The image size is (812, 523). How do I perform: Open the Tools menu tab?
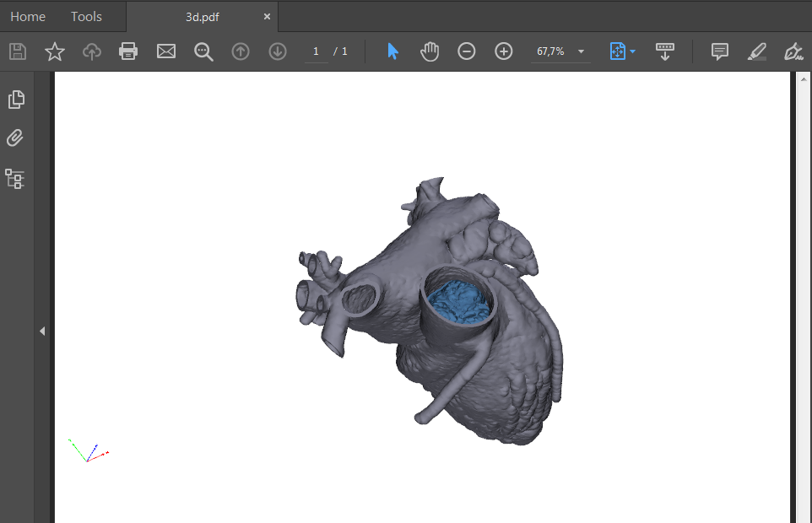click(x=85, y=16)
